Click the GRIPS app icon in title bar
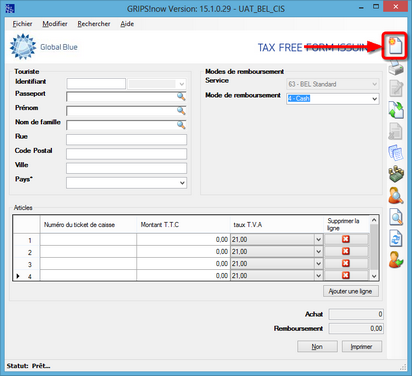Viewport: 412px width, 376px height. click(10, 8)
